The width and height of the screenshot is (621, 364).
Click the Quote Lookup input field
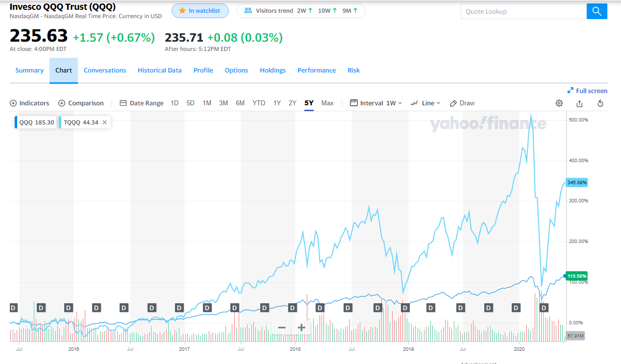point(523,11)
